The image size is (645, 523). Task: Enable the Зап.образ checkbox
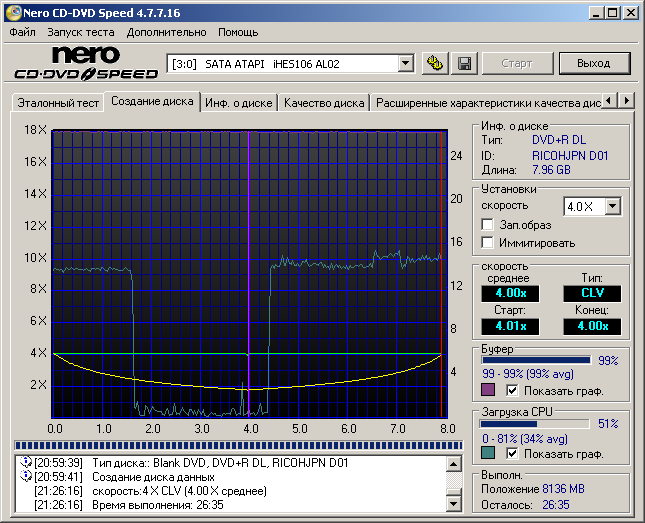[487, 225]
